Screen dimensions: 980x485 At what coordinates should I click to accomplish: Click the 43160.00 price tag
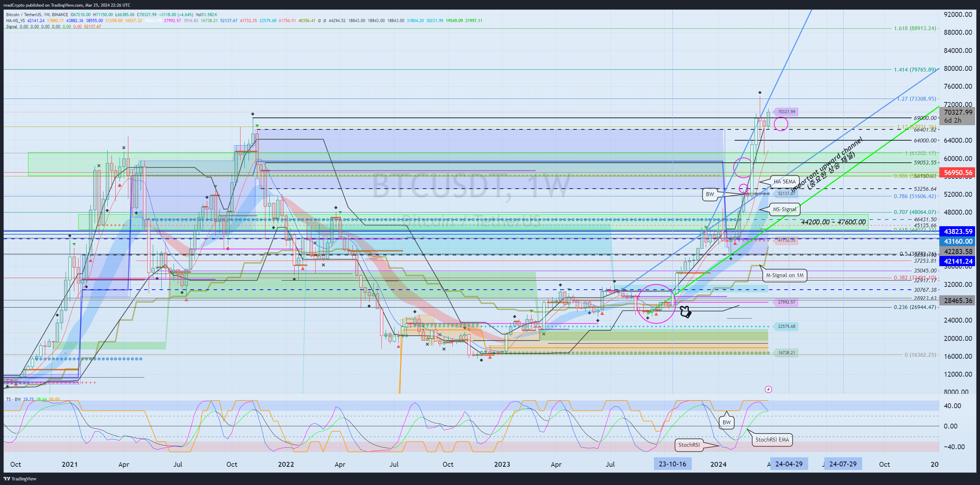click(958, 241)
